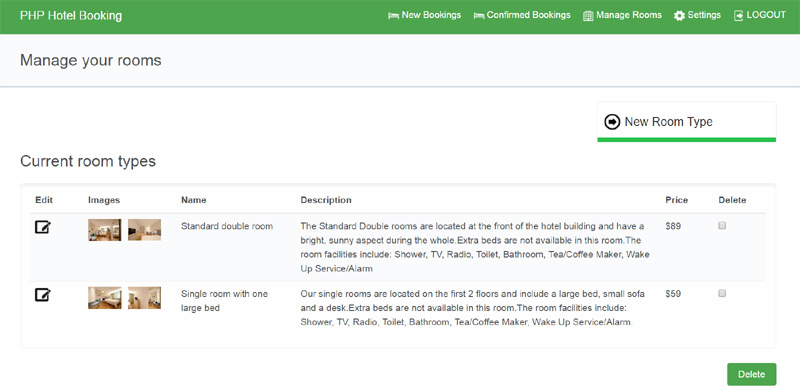Click the logout arrow icon
This screenshot has width=800, height=386.
click(738, 16)
